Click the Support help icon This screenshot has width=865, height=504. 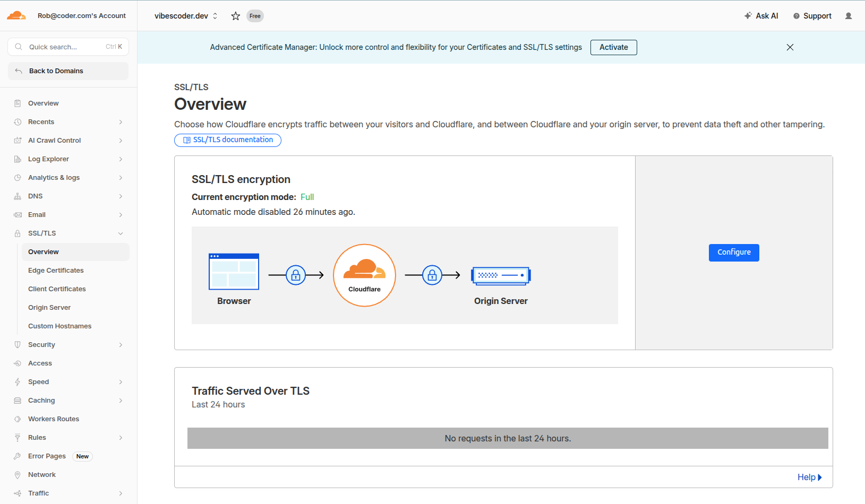[797, 16]
